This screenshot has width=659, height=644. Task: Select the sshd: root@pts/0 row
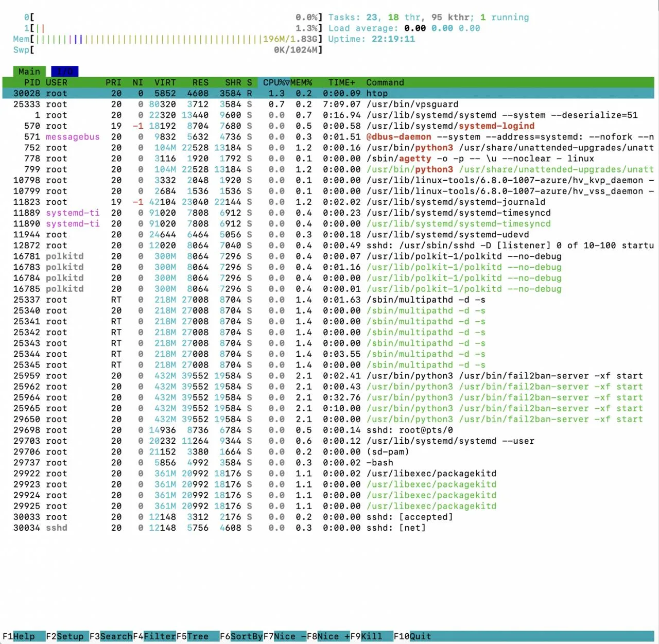point(328,430)
